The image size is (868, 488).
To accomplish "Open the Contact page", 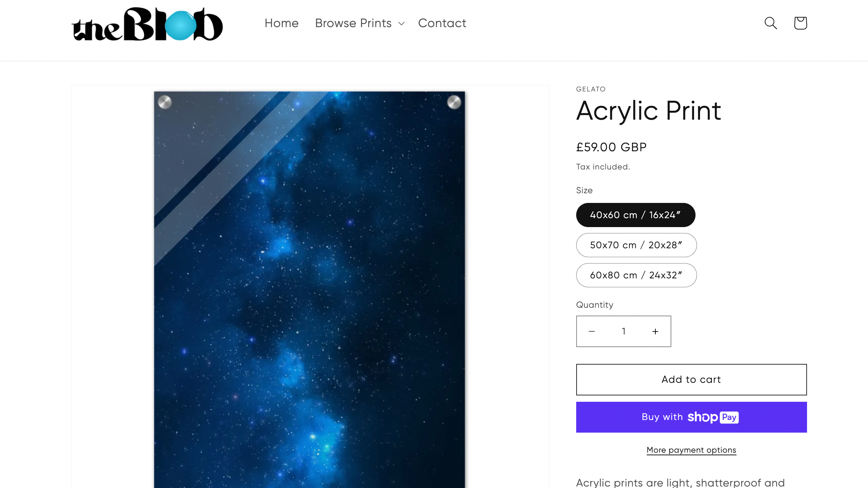I will pos(442,23).
